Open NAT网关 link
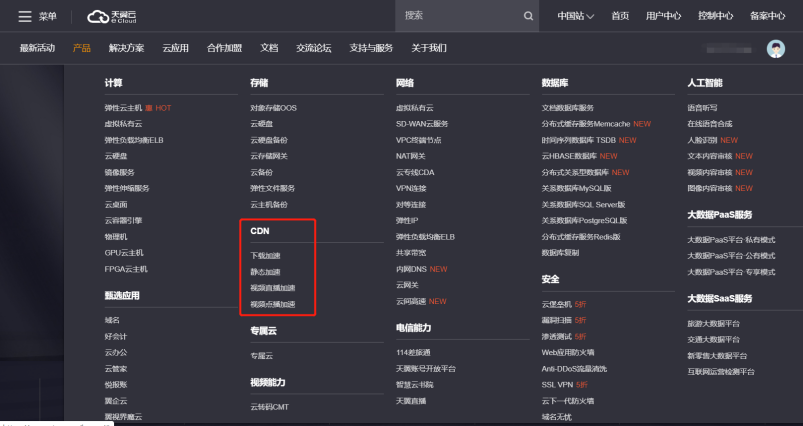The image size is (803, 426). pos(410,156)
